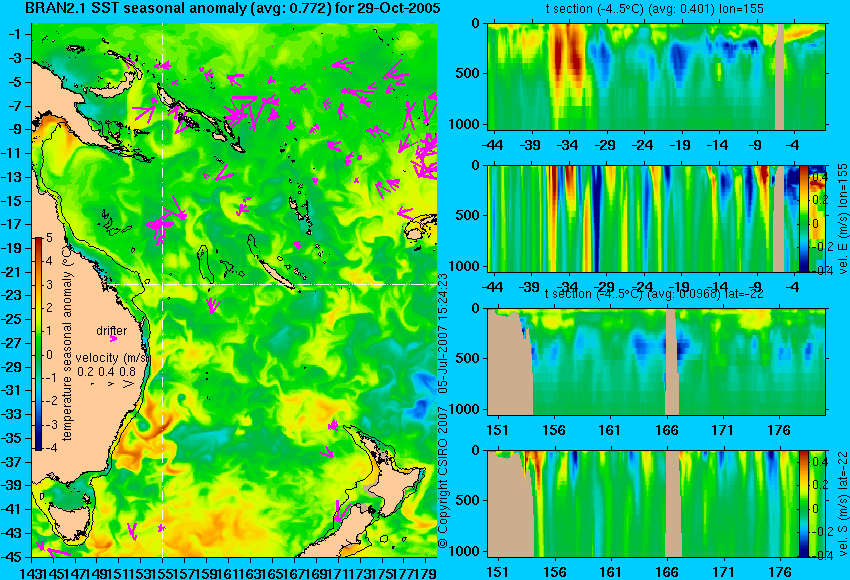Viewport: 850px width, 580px height.
Task: Select the vertical "vel. E (m/s) lon=155" label
Action: coord(842,219)
